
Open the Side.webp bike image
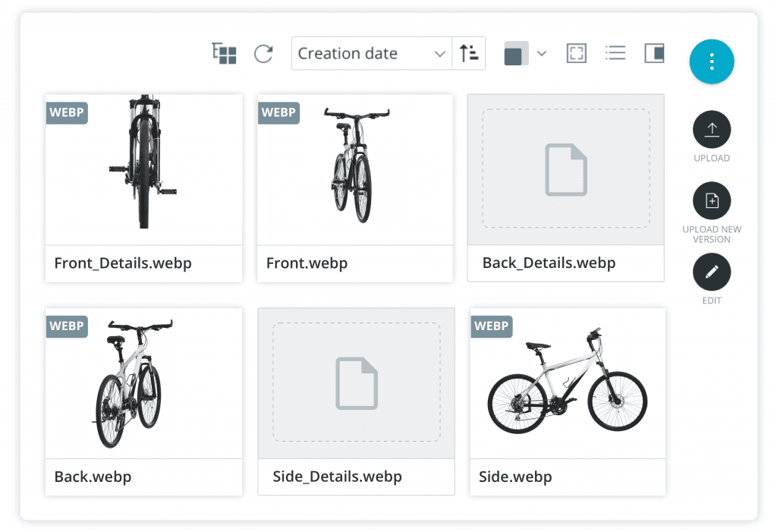[568, 383]
